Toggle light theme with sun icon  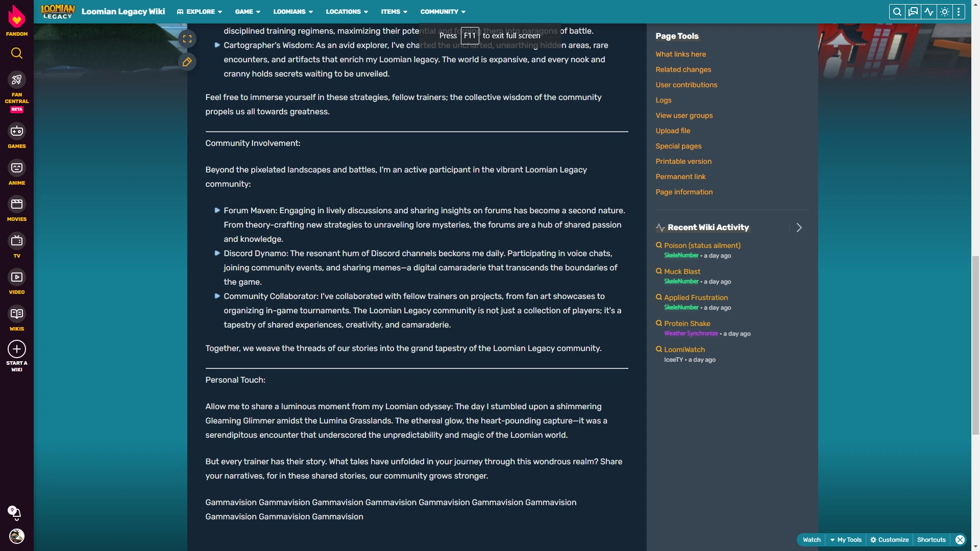(945, 12)
